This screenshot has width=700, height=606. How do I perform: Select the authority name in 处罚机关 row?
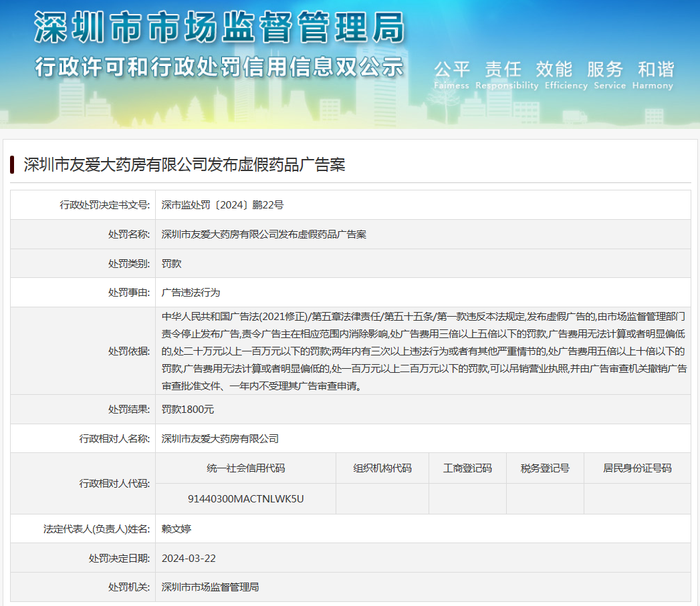(x=211, y=587)
